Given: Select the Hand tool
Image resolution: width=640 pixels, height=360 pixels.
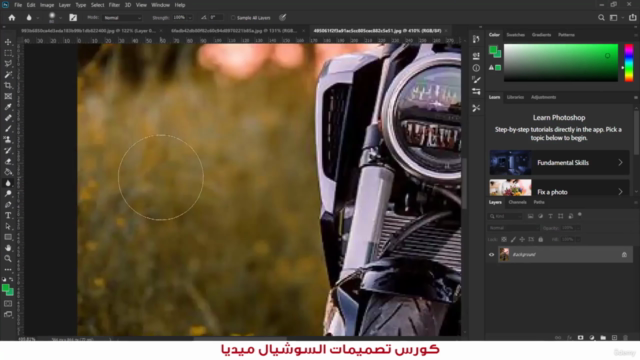Looking at the screenshot, I should (x=8, y=248).
